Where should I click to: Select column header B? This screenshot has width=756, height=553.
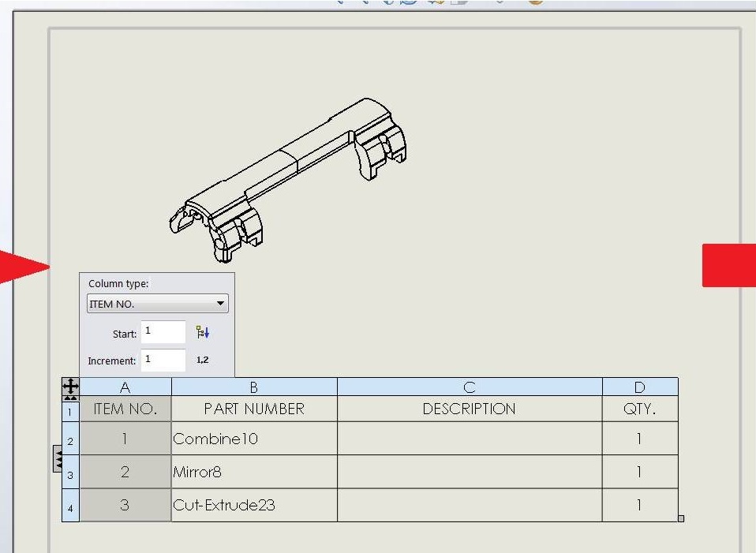[254, 387]
